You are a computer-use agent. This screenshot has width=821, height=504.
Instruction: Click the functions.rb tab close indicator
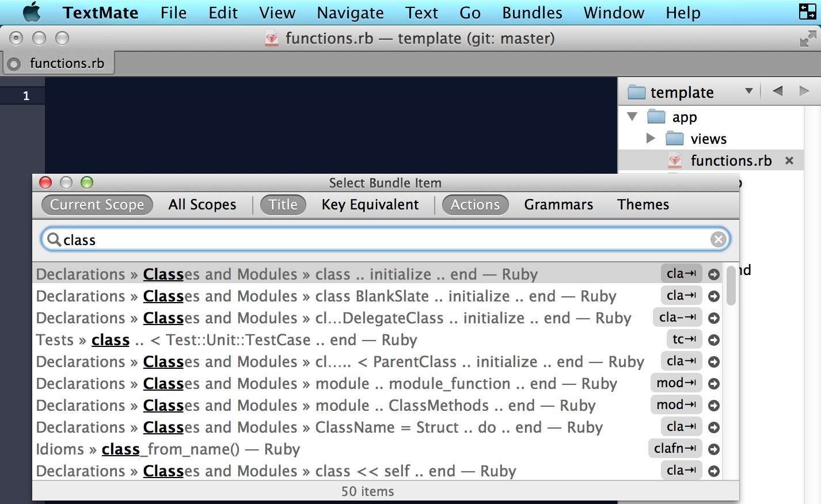point(14,64)
